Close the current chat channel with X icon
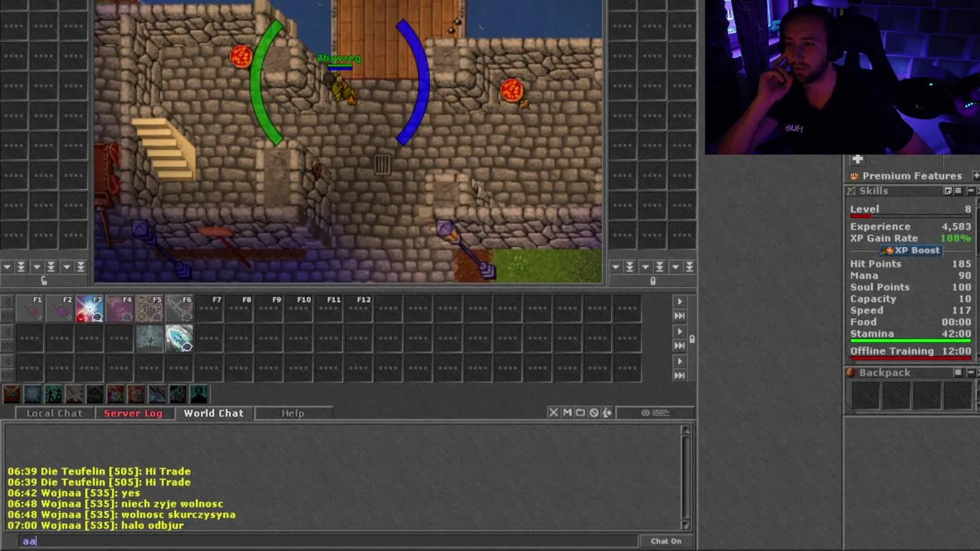Image resolution: width=980 pixels, height=551 pixels. click(554, 412)
